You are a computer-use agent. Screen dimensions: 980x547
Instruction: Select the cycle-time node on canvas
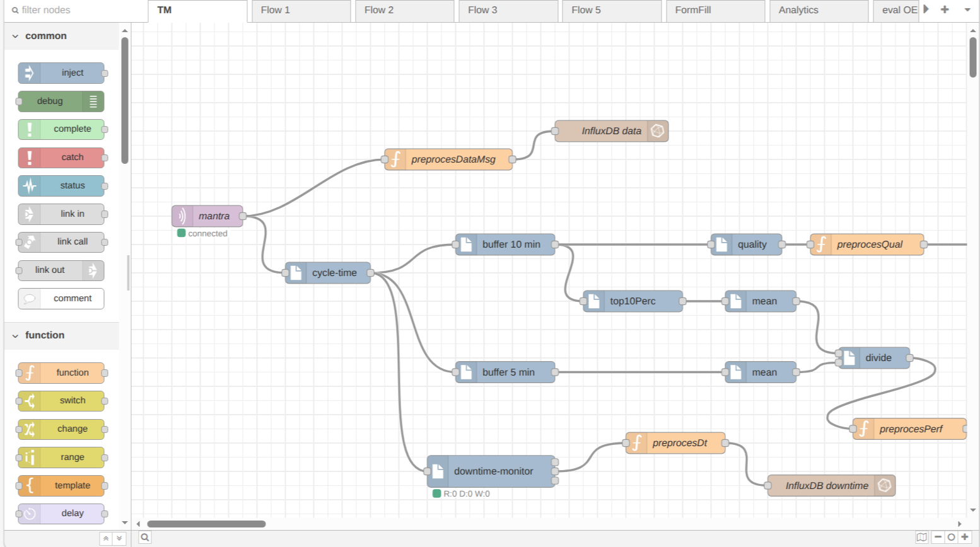point(328,273)
